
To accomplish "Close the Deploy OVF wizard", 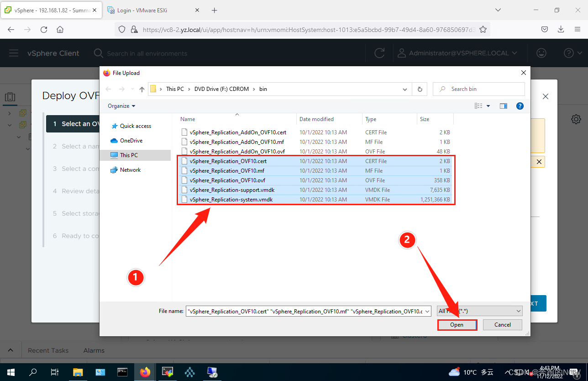I will tap(545, 96).
